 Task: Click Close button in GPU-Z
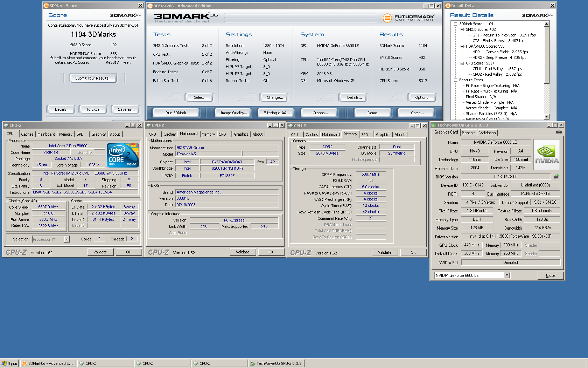(x=551, y=275)
